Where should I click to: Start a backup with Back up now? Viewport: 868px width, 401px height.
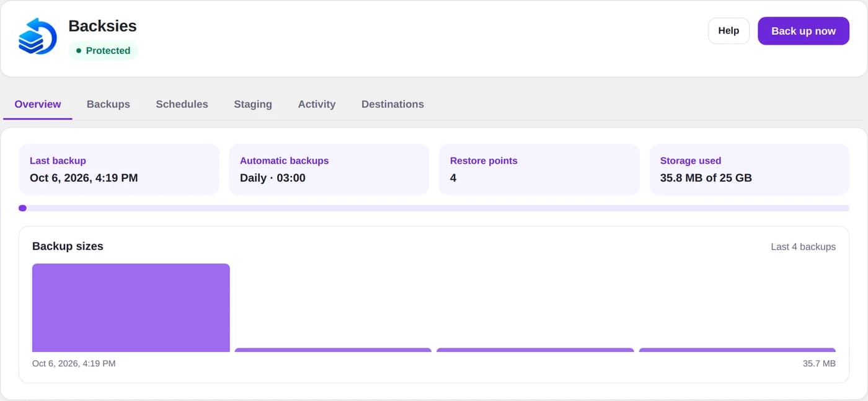(x=804, y=31)
